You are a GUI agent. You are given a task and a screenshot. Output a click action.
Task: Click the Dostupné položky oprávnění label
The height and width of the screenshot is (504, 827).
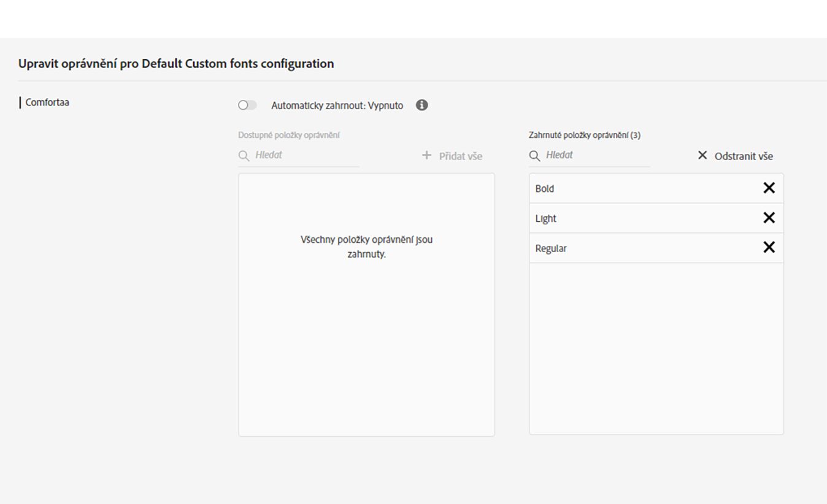coord(289,135)
